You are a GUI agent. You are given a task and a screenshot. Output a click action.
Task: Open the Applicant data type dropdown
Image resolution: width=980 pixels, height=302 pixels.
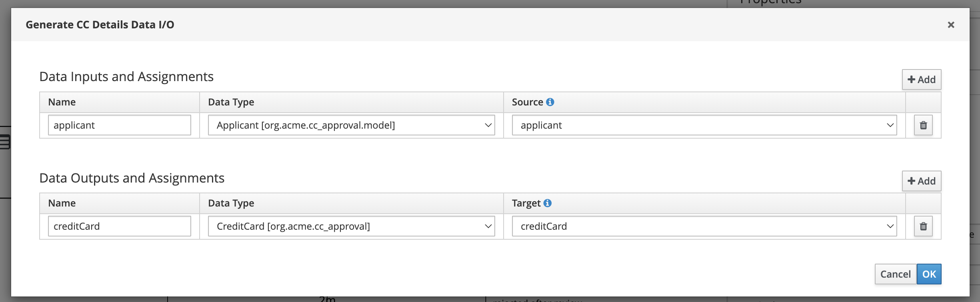click(x=352, y=125)
